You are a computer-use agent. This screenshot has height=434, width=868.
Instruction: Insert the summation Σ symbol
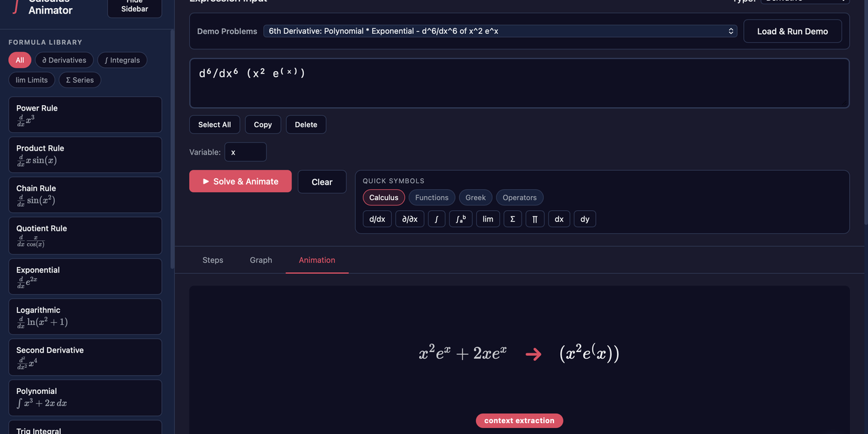point(513,219)
